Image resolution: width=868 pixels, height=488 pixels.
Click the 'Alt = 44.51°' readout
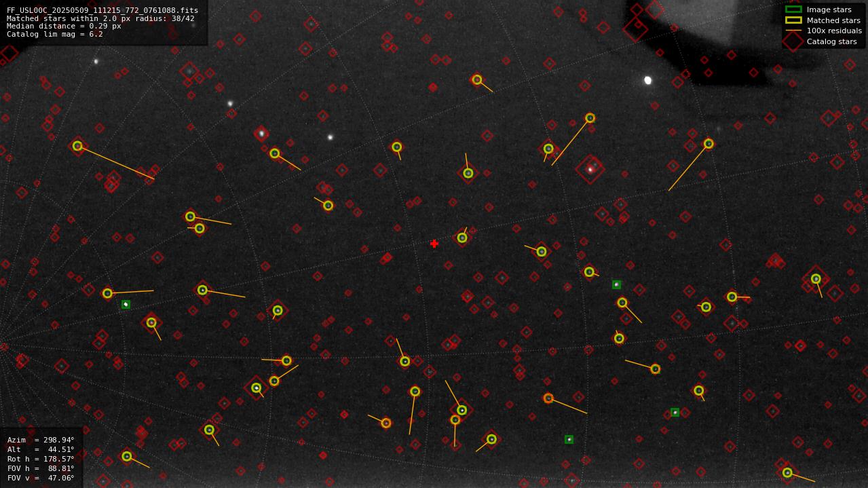click(x=41, y=449)
